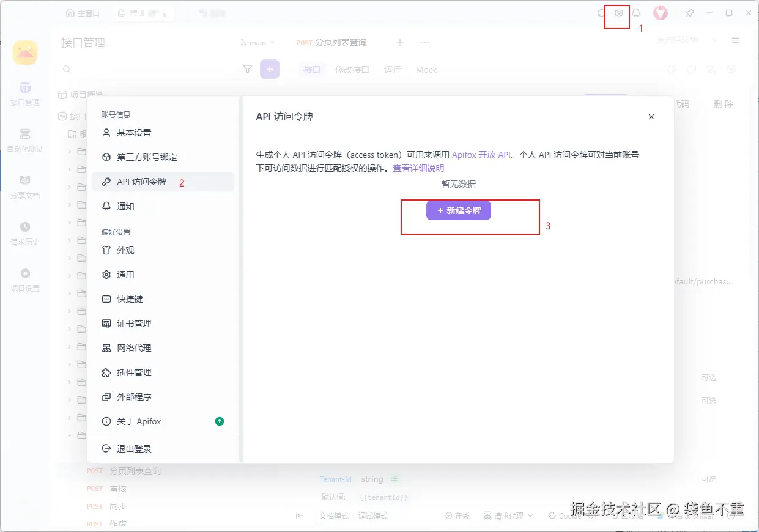Open 外部程序 settings page

(163, 397)
